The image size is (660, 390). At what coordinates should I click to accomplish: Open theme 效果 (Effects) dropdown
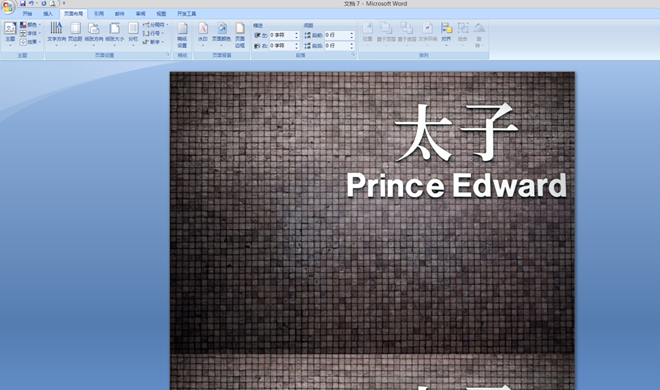pos(30,42)
